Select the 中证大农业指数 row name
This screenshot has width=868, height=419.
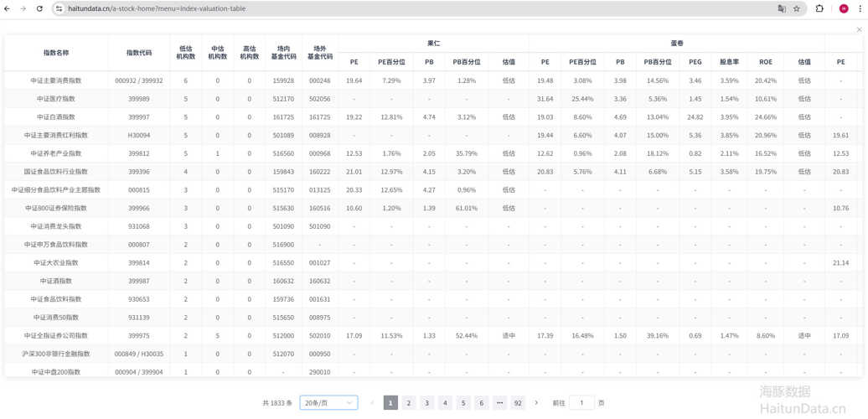(x=56, y=263)
